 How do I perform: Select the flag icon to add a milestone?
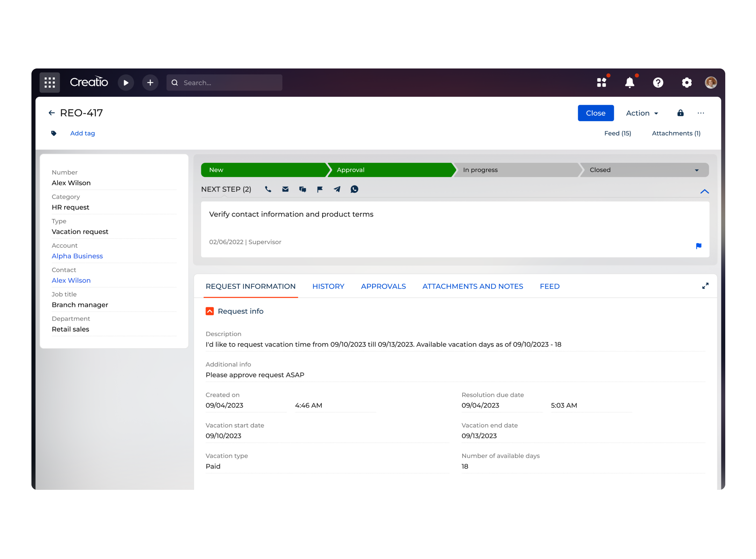pos(320,189)
